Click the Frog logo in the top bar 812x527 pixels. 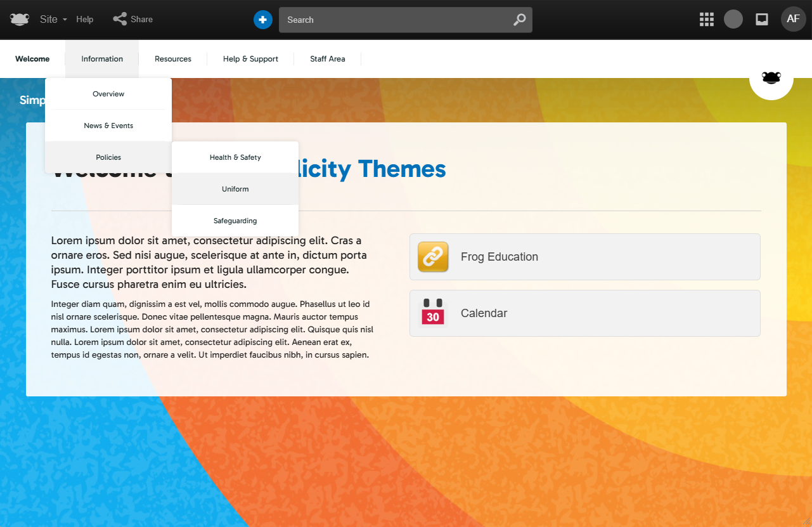(20, 19)
